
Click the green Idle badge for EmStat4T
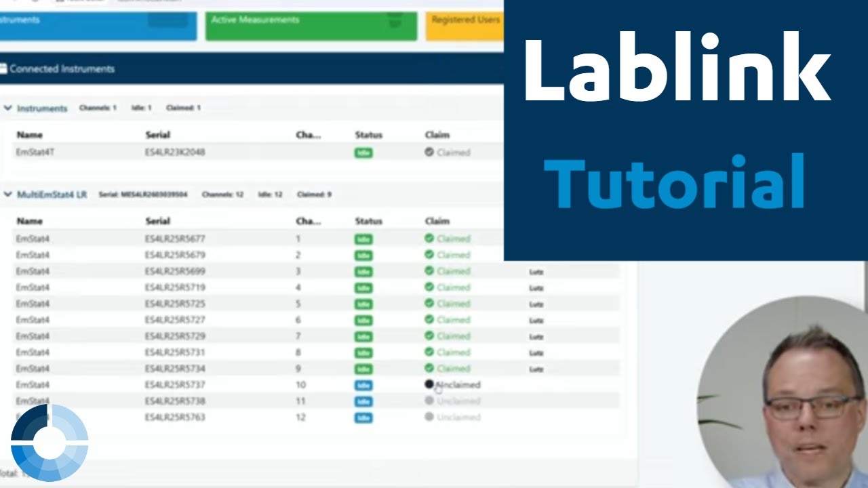(x=363, y=153)
